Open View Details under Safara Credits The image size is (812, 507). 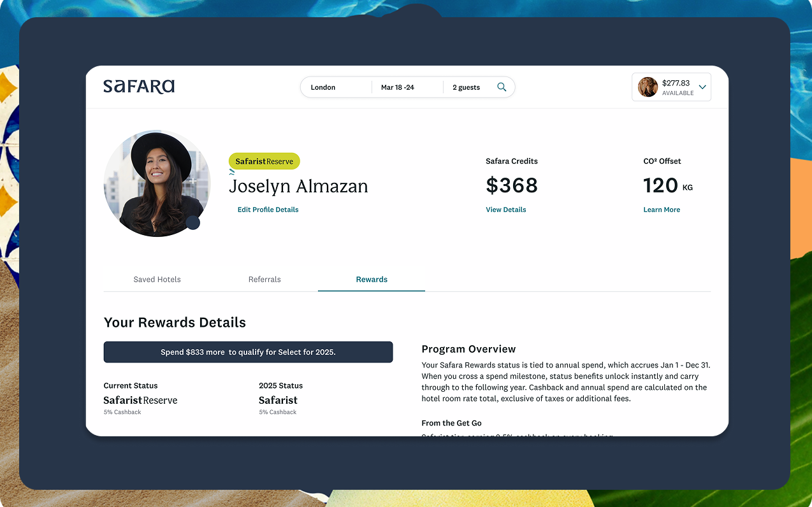pyautogui.click(x=506, y=210)
